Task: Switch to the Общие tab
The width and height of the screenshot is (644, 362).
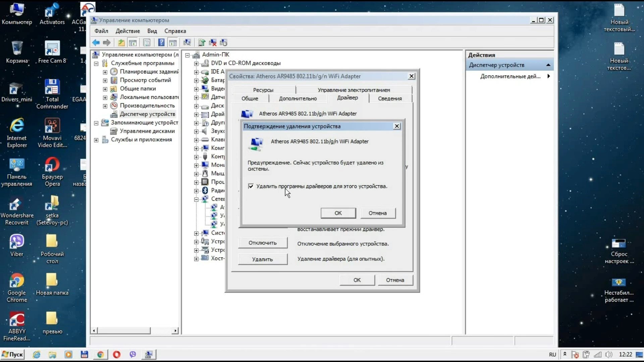Action: (x=250, y=98)
